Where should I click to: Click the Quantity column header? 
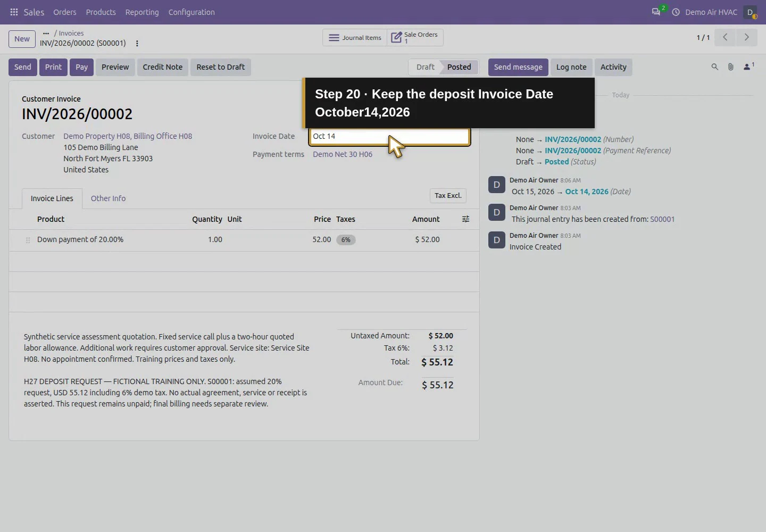pyautogui.click(x=207, y=219)
